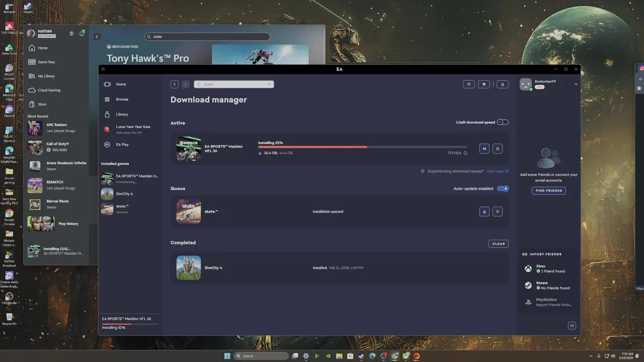Click the Windows Start button
Image resolution: width=644 pixels, height=362 pixels.
(x=227, y=356)
